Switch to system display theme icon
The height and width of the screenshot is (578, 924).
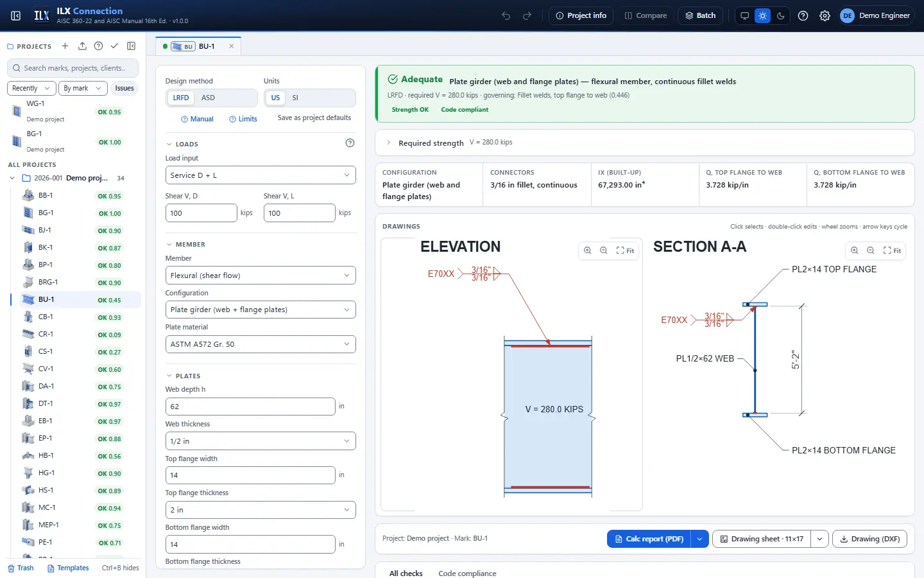pyautogui.click(x=744, y=15)
